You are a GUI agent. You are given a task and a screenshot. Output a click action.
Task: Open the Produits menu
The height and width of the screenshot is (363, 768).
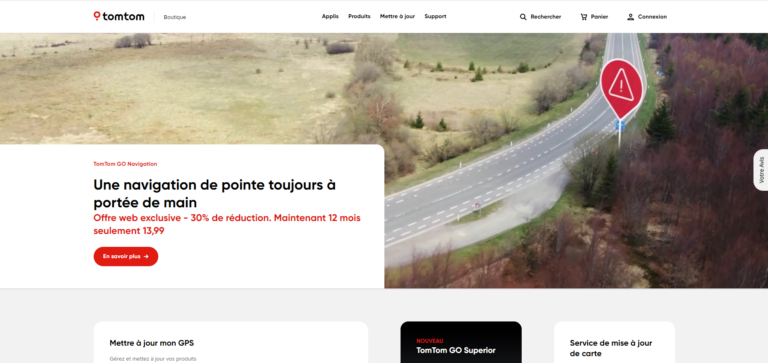click(x=359, y=16)
